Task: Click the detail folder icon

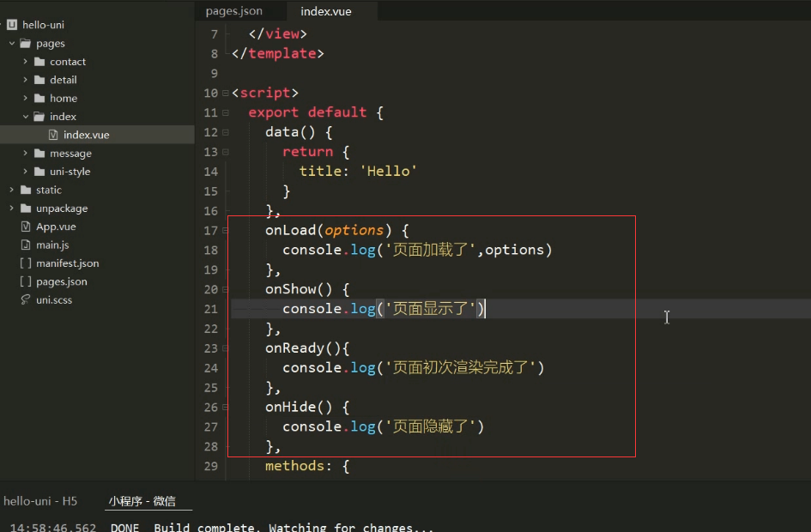Action: click(39, 80)
